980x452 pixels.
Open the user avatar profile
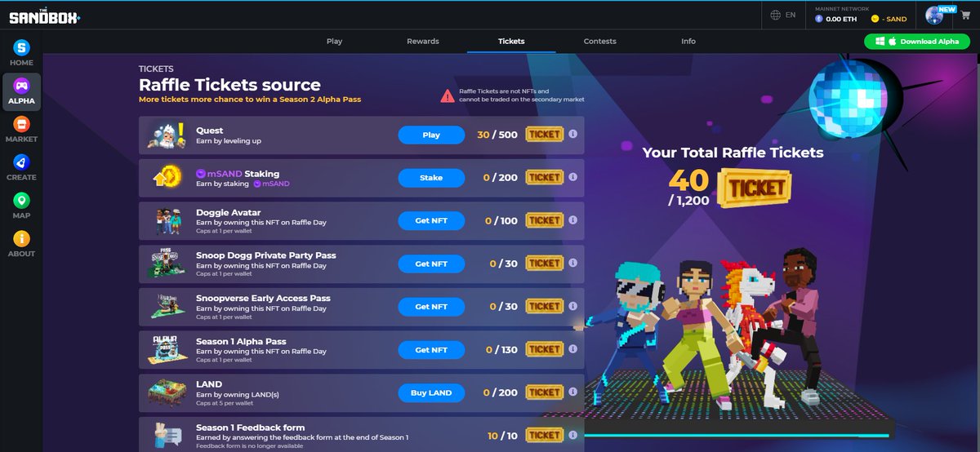click(935, 16)
